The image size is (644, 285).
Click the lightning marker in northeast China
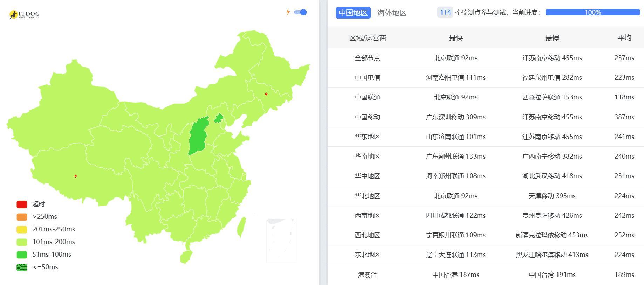click(x=267, y=93)
